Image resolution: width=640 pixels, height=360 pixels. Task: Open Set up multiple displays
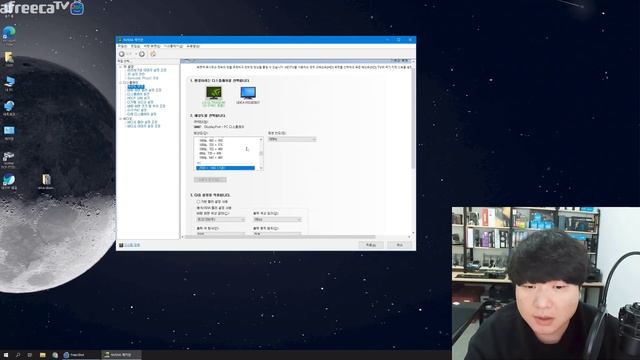(x=142, y=114)
